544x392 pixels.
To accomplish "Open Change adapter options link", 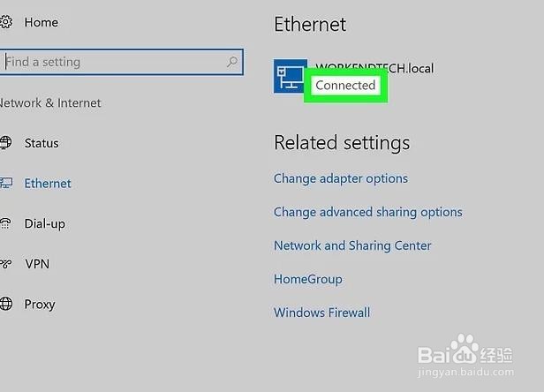I will tap(341, 179).
